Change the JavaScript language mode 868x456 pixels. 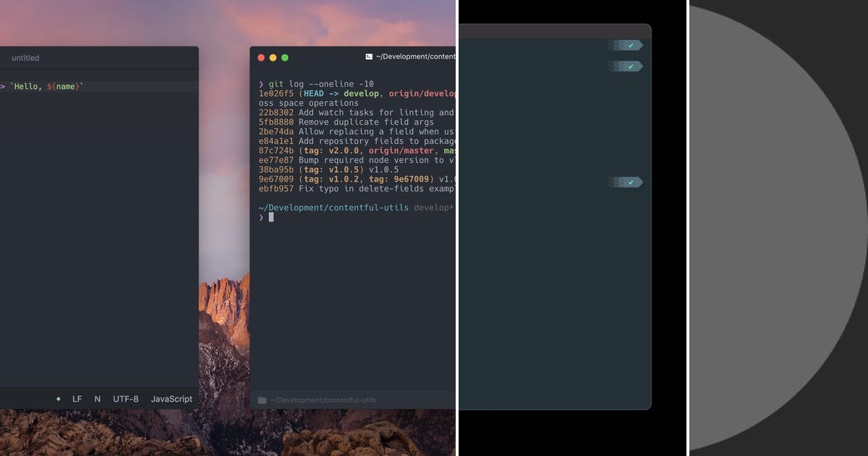171,399
